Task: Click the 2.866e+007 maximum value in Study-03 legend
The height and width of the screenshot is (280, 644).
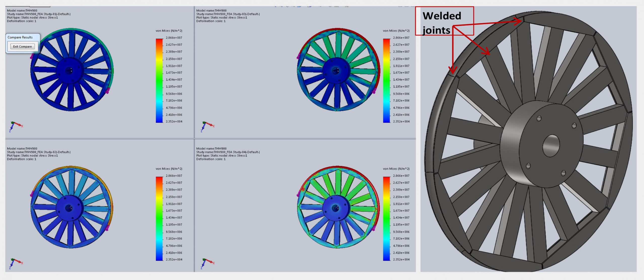Action: click(401, 38)
